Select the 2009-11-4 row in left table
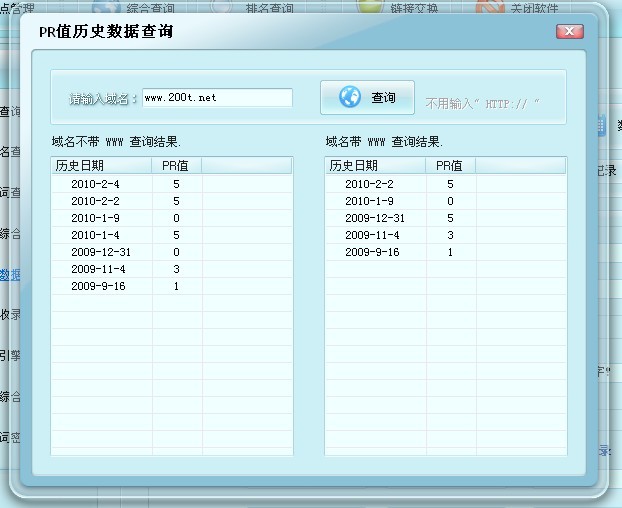This screenshot has width=622, height=508. point(172,269)
